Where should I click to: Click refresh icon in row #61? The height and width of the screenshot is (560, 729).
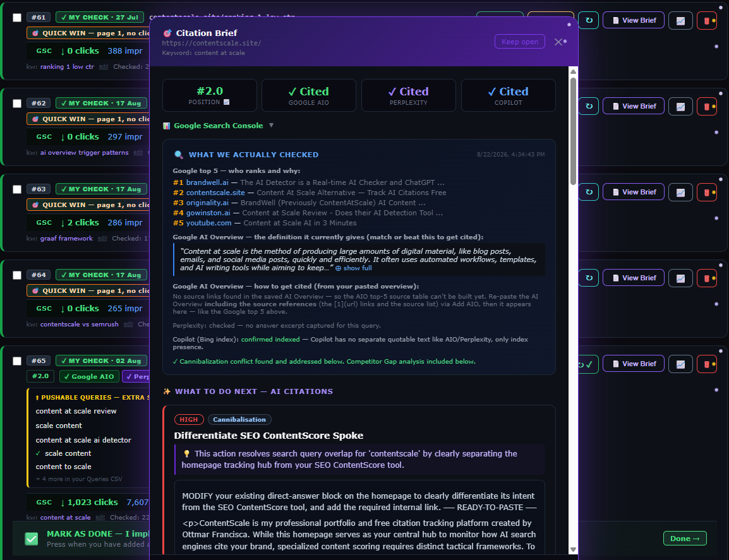[589, 20]
